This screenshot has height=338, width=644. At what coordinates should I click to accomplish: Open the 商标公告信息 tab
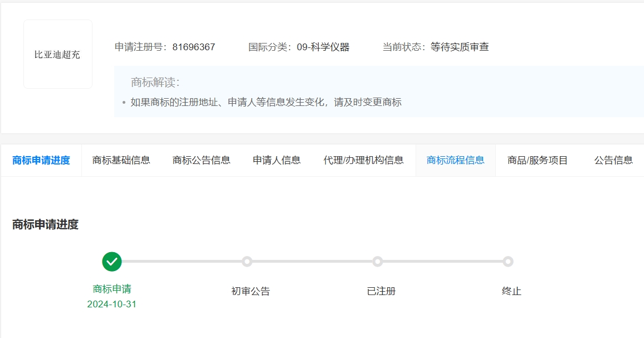[x=201, y=161]
